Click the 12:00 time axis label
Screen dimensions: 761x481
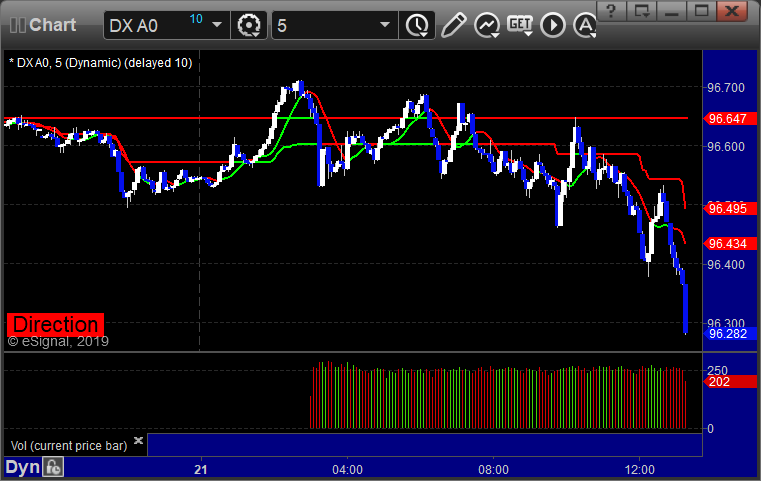click(640, 470)
